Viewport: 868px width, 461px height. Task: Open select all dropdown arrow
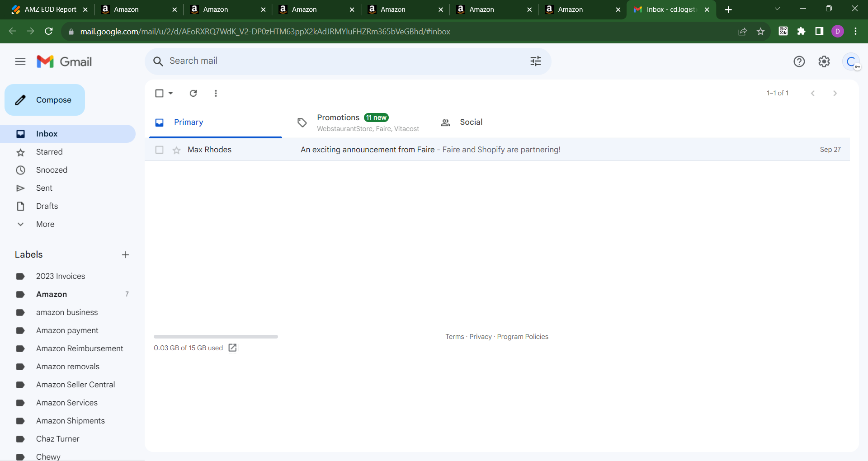coord(171,93)
